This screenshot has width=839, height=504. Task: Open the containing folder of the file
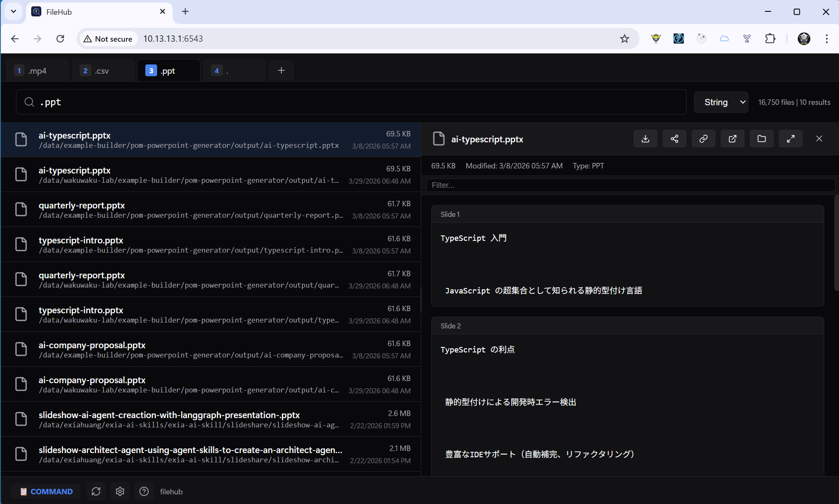pyautogui.click(x=762, y=139)
